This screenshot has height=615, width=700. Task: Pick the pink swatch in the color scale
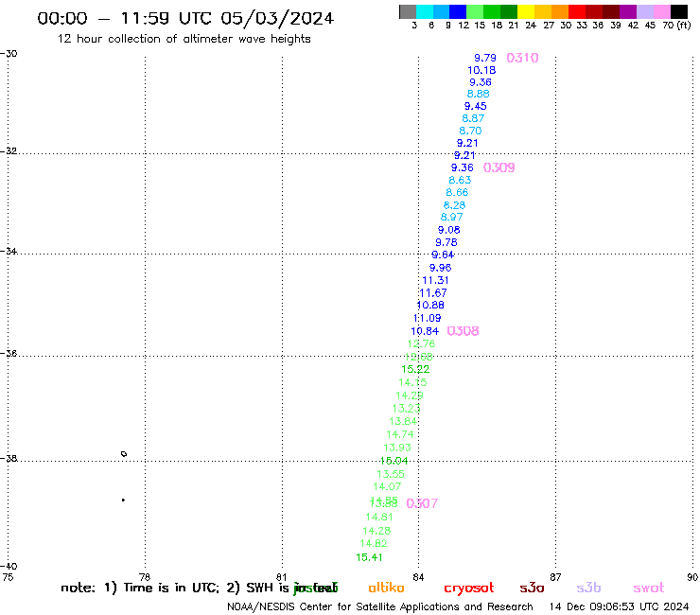661,11
